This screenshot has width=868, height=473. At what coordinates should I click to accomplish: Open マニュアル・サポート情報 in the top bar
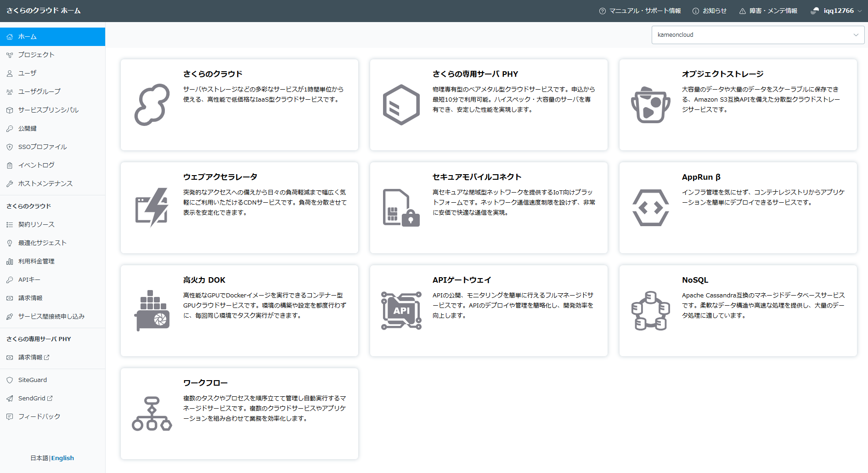pyautogui.click(x=640, y=11)
